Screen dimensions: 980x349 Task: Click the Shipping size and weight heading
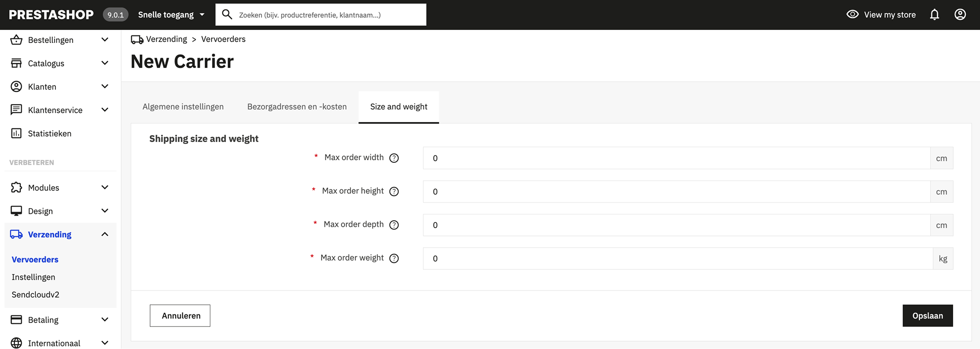(204, 139)
